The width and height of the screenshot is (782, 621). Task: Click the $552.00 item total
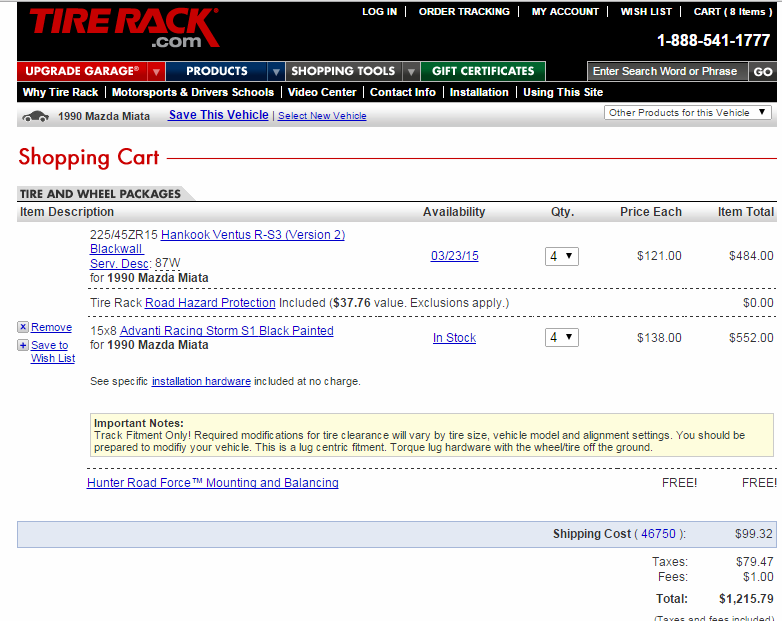pos(751,338)
